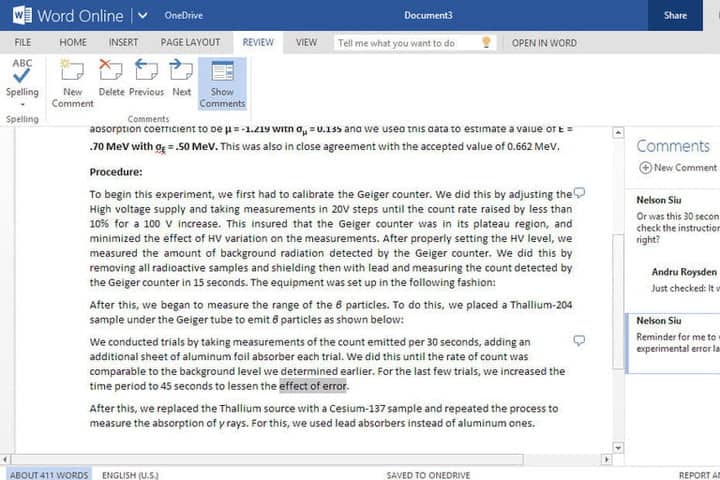Click the Share button
Viewport: 720px width, 480px height.
(x=675, y=15)
